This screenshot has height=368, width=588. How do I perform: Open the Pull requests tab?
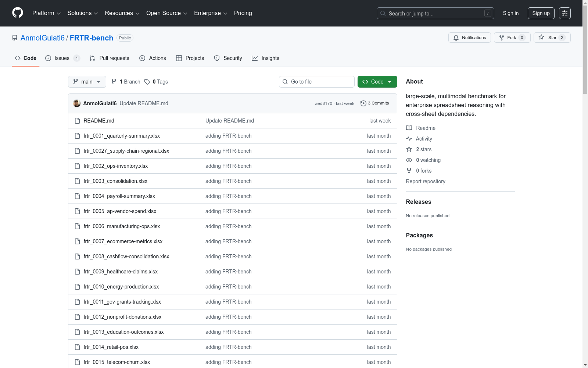[x=110, y=58]
